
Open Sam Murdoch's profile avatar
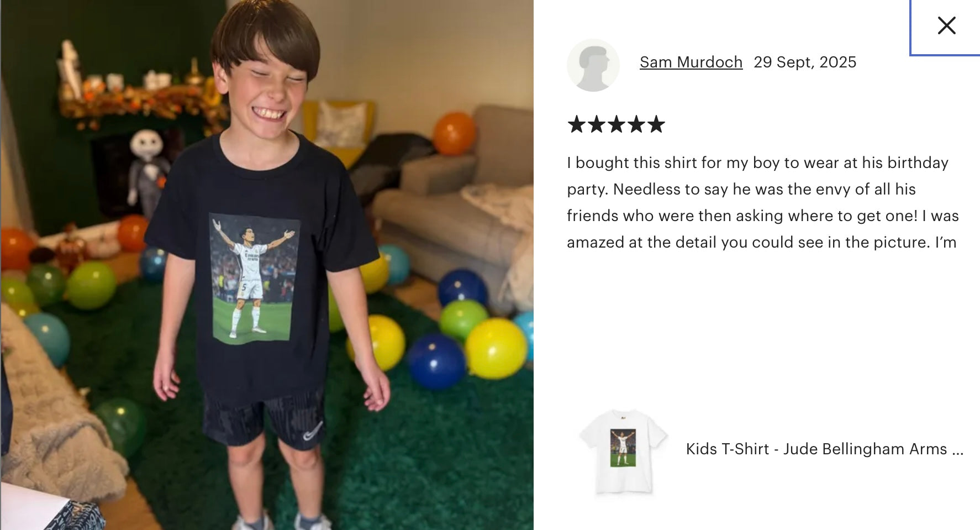(593, 65)
